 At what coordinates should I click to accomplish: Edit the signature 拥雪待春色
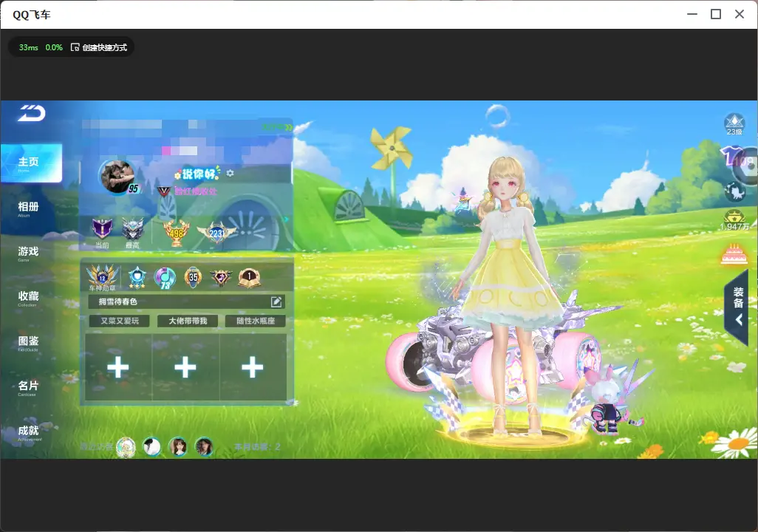point(276,301)
